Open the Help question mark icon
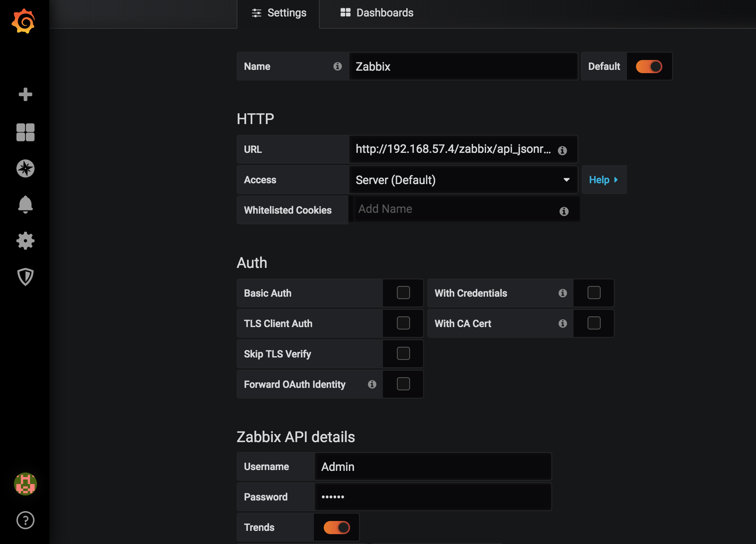756x544 pixels. tap(25, 520)
